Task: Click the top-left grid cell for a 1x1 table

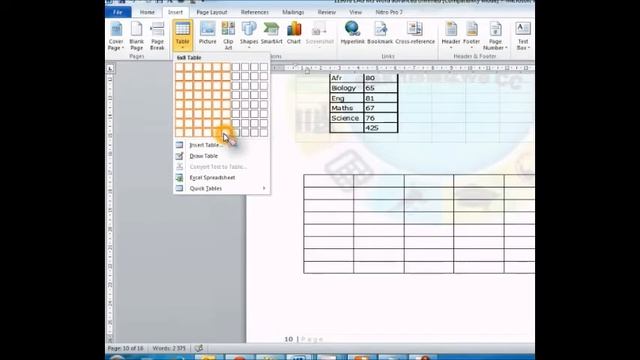Action: point(180,67)
